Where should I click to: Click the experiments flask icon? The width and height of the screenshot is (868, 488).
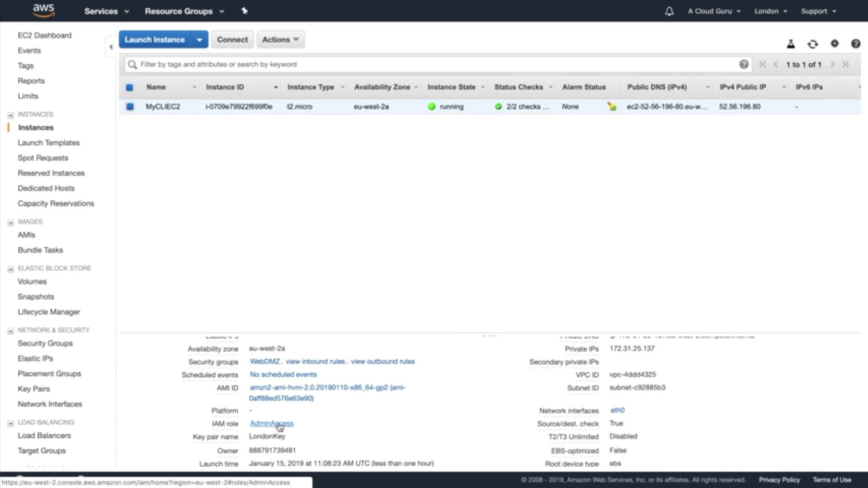tap(791, 44)
